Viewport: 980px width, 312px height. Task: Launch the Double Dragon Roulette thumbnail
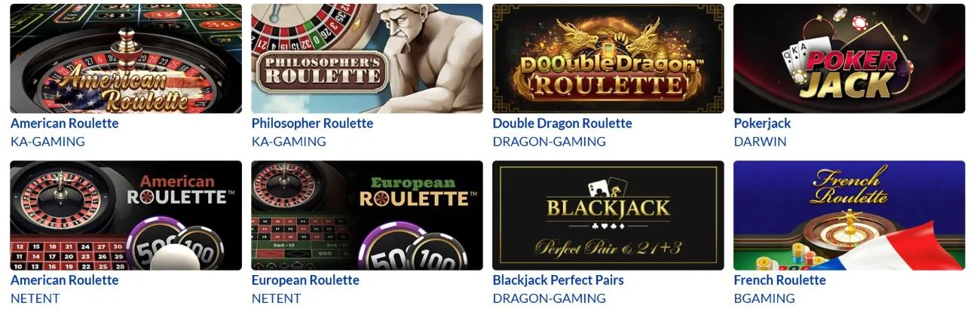(608, 59)
